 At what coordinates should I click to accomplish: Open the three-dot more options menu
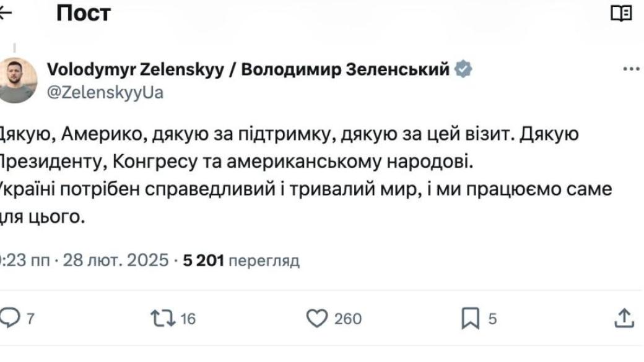click(x=631, y=69)
